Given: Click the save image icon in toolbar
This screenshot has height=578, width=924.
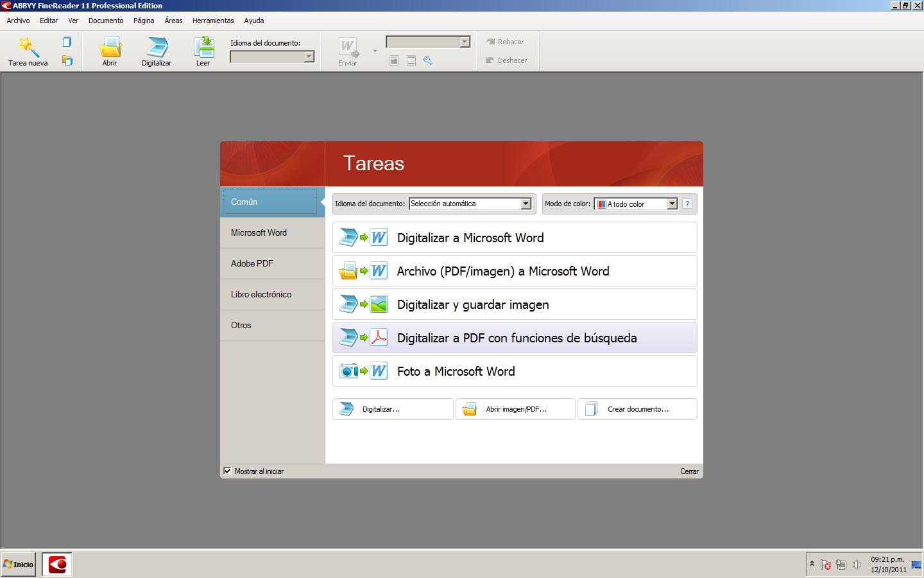Looking at the screenshot, I should [x=394, y=60].
